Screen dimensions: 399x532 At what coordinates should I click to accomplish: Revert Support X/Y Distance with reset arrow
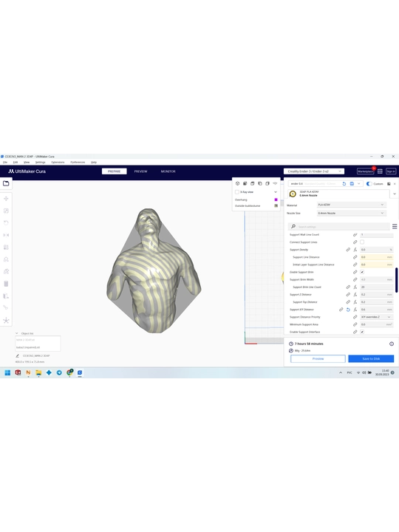tap(348, 310)
